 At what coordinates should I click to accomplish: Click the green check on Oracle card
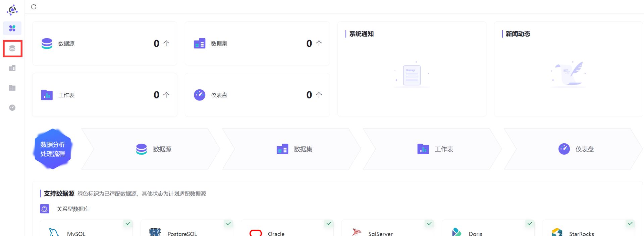click(x=329, y=224)
